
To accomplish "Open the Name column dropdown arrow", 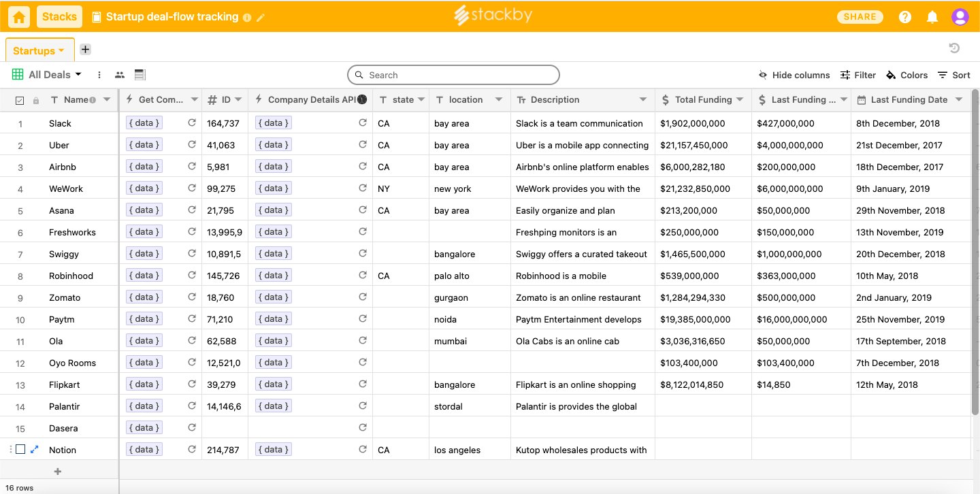I will (107, 100).
